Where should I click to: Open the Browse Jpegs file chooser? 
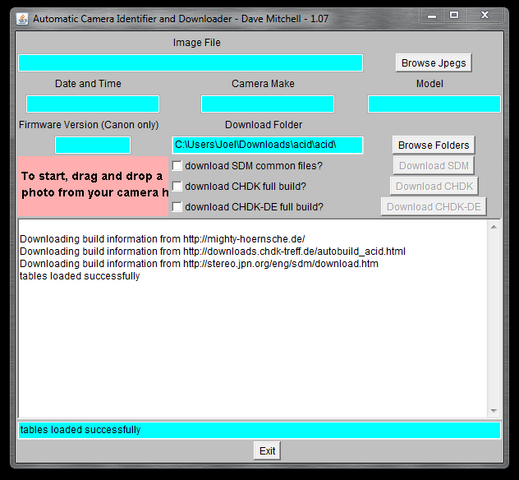pyautogui.click(x=434, y=63)
